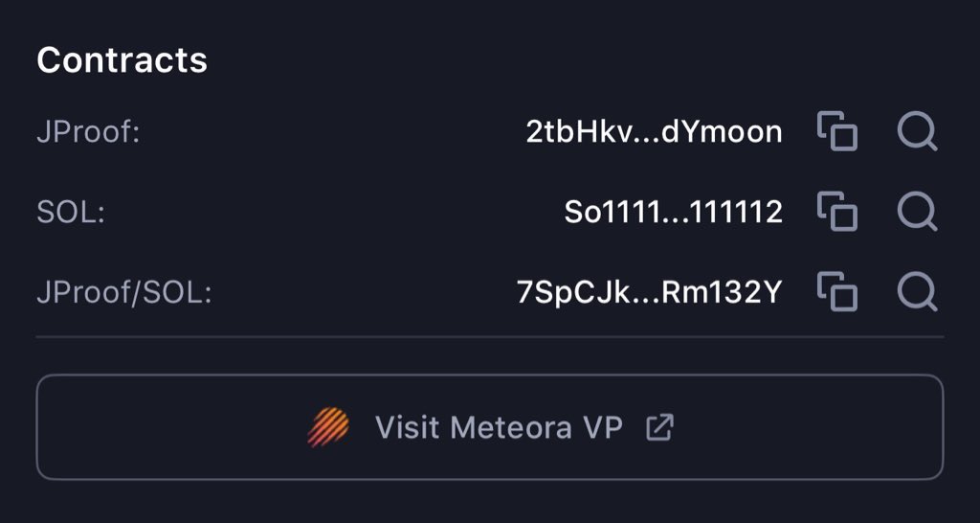Click the SOL: row label
This screenshot has width=980, height=523.
70,213
